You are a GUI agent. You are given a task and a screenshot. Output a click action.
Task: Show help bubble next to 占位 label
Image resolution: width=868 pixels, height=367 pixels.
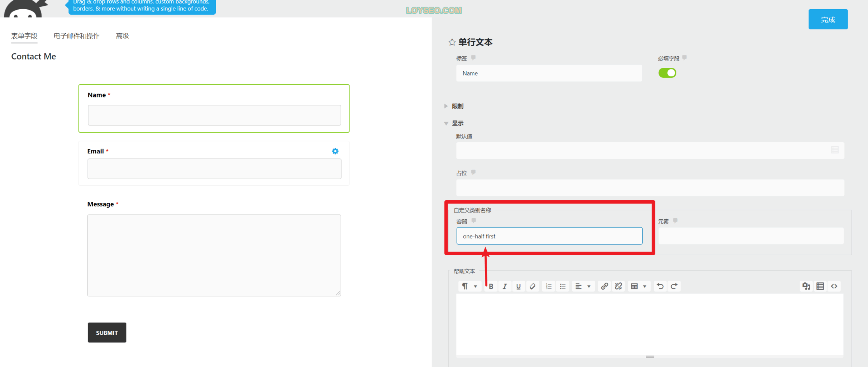coord(473,172)
